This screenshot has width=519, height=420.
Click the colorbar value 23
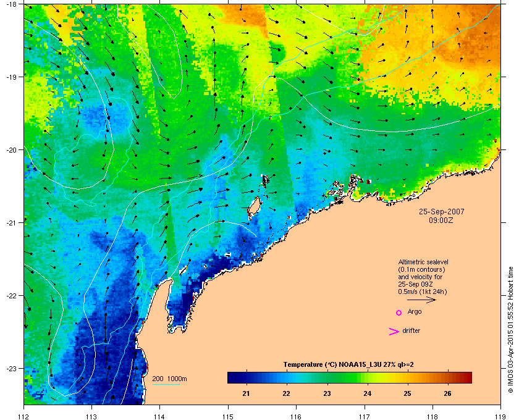327,393
